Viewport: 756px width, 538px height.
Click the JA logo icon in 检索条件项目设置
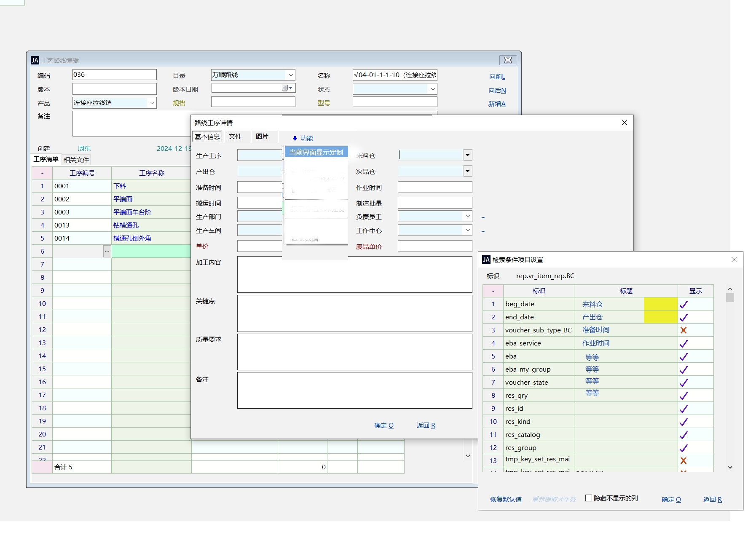point(486,260)
